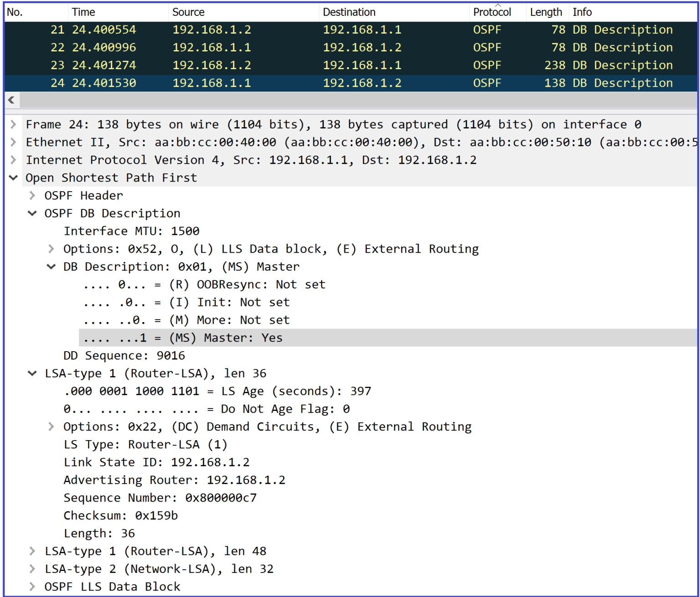This screenshot has height=597, width=700.
Task: Select packet number 21
Action: click(x=228, y=29)
